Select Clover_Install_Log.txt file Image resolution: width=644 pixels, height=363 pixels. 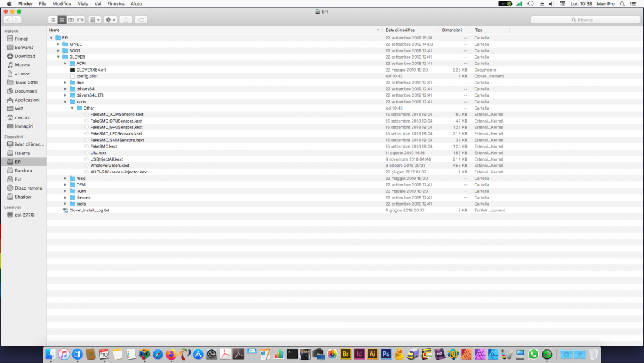(x=89, y=210)
